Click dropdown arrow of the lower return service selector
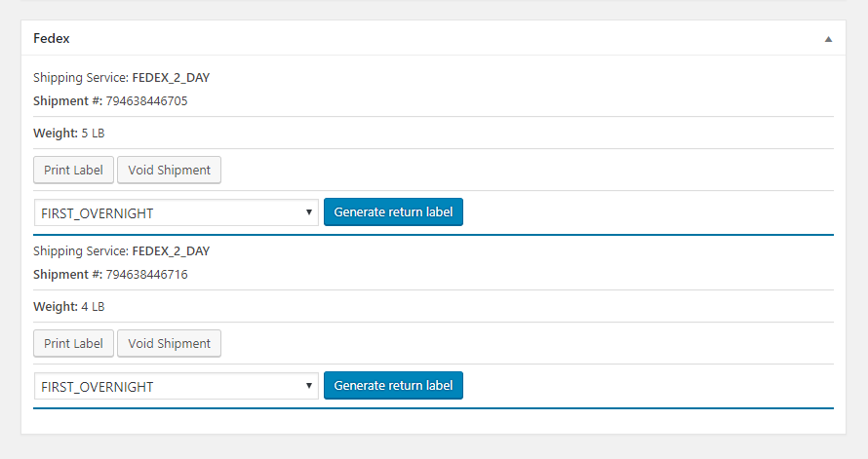868x459 pixels. [x=309, y=386]
